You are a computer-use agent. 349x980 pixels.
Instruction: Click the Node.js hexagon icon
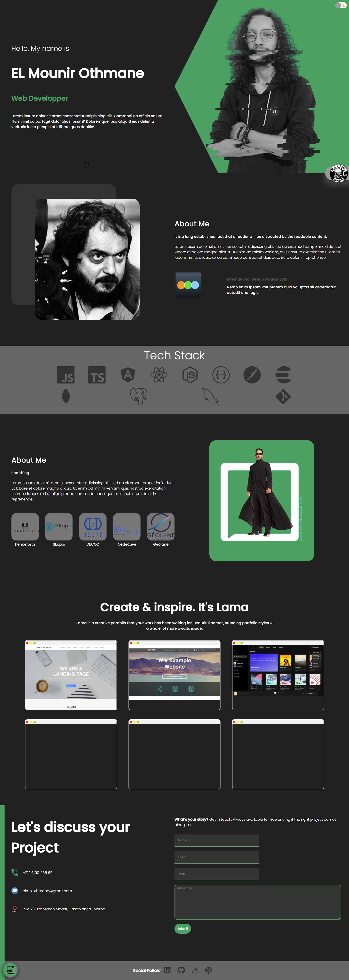[x=190, y=375]
